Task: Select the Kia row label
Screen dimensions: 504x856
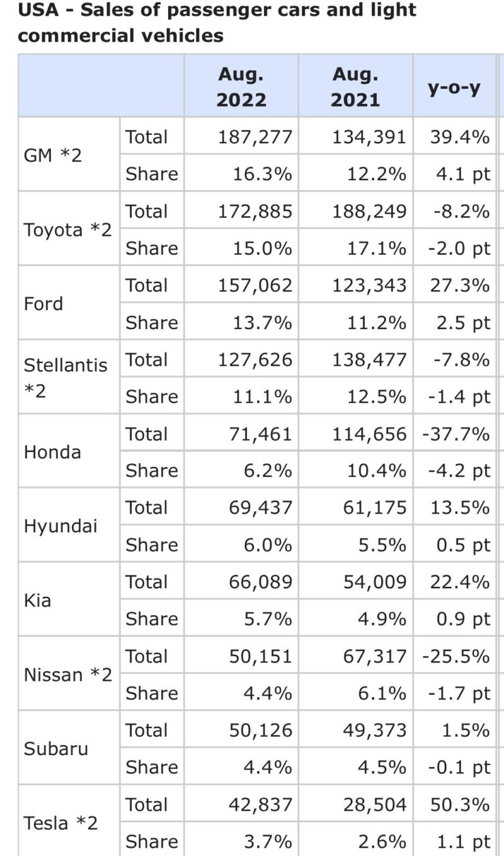Action: tap(37, 600)
